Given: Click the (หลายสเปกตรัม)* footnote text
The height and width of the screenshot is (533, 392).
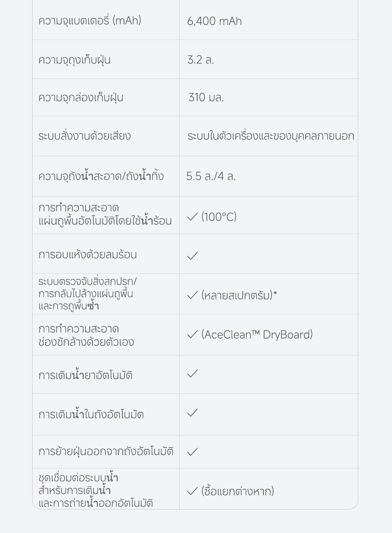Looking at the screenshot, I should click(239, 296).
